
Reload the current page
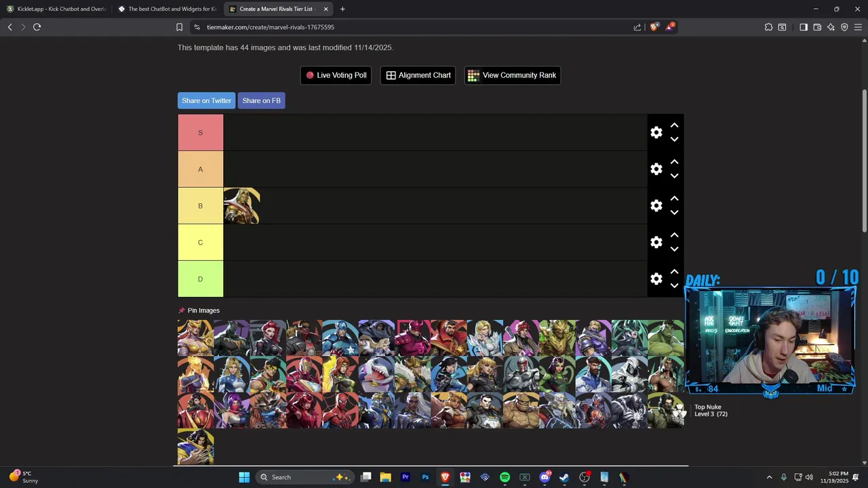point(37,27)
